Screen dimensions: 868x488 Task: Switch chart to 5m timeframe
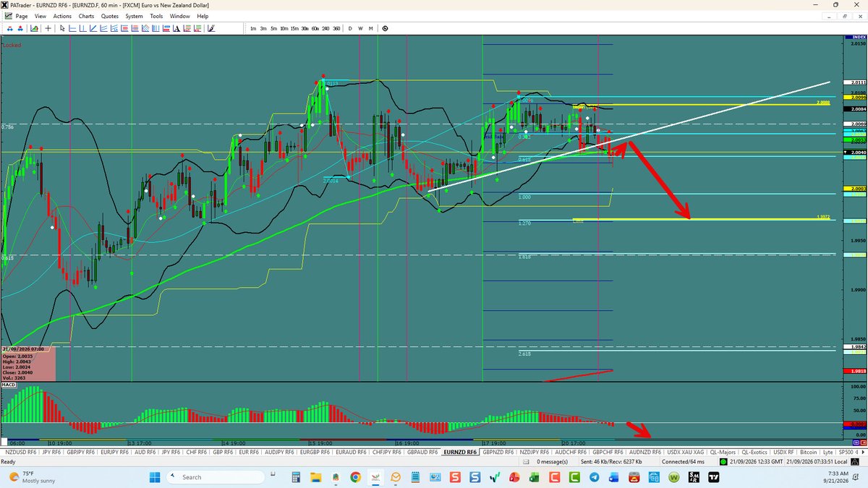coord(274,28)
